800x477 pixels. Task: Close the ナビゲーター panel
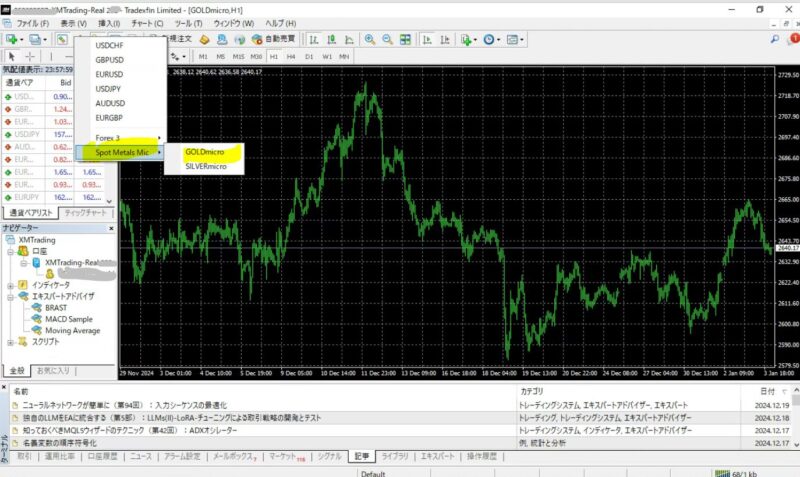coord(111,228)
